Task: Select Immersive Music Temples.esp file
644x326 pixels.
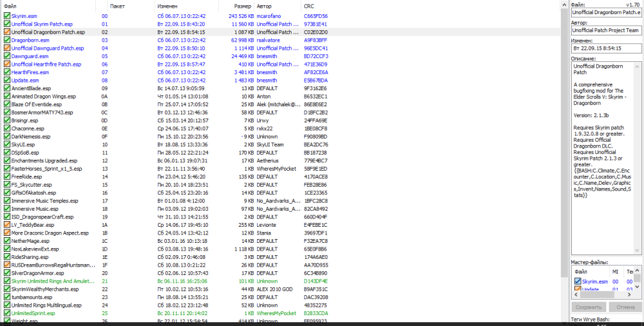Action: coord(45,200)
